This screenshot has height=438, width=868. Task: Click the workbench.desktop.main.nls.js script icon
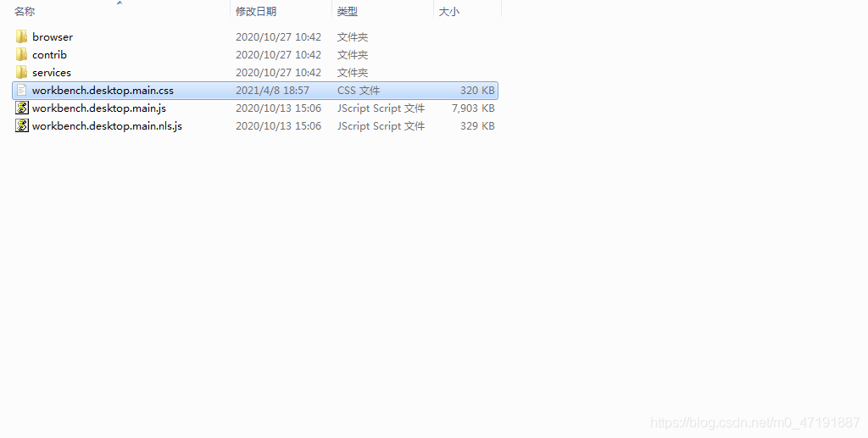tap(21, 125)
